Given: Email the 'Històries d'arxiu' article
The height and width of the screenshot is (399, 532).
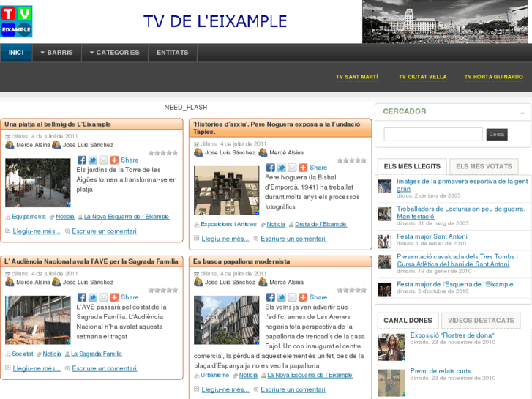Looking at the screenshot, I should click(292, 168).
